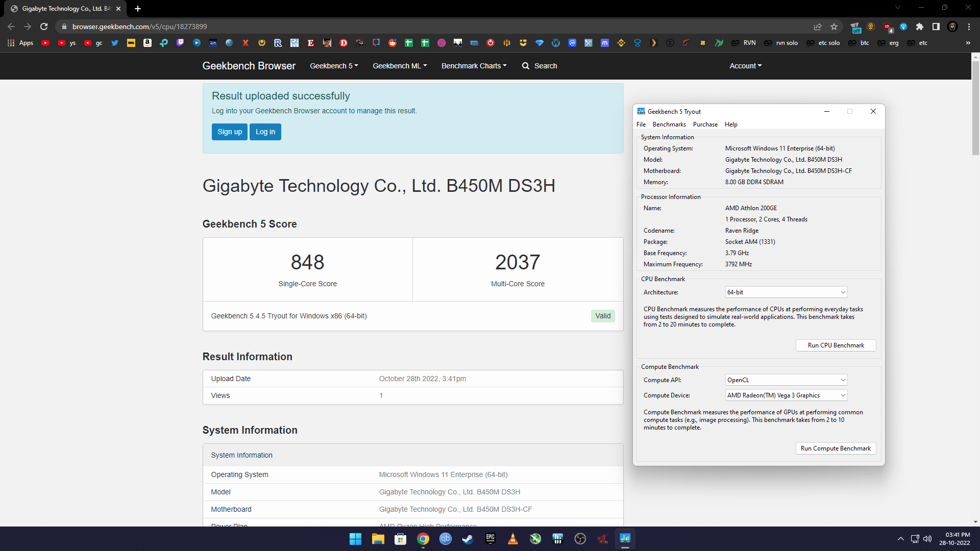Click the Sign up button
Viewport: 980px width, 551px height.
click(230, 132)
